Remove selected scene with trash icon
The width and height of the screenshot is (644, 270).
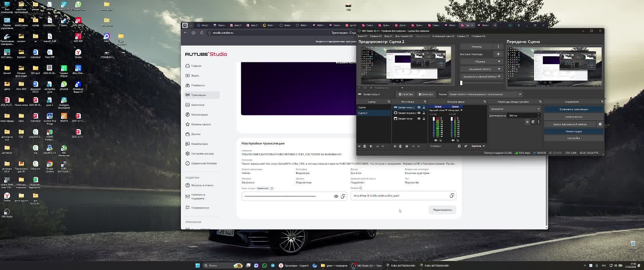pyautogui.click(x=365, y=146)
